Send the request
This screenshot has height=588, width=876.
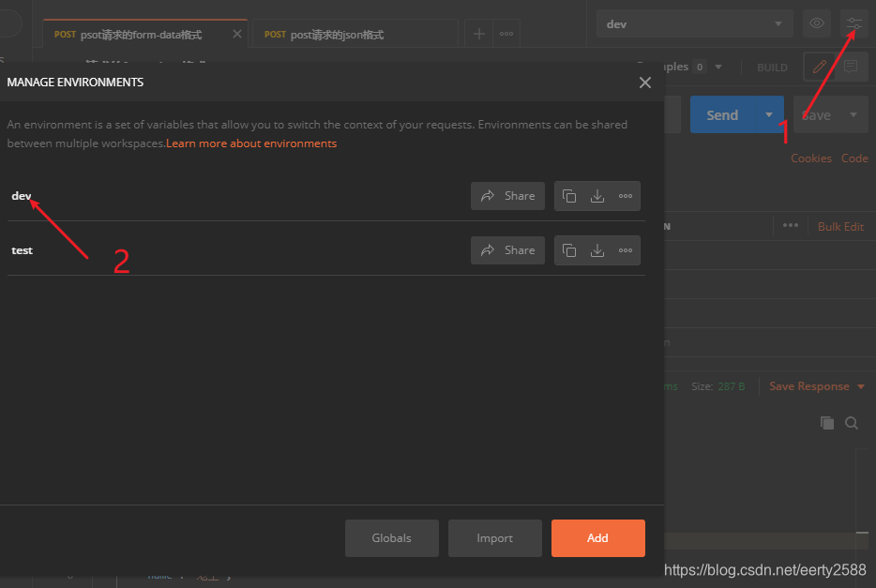[x=722, y=115]
